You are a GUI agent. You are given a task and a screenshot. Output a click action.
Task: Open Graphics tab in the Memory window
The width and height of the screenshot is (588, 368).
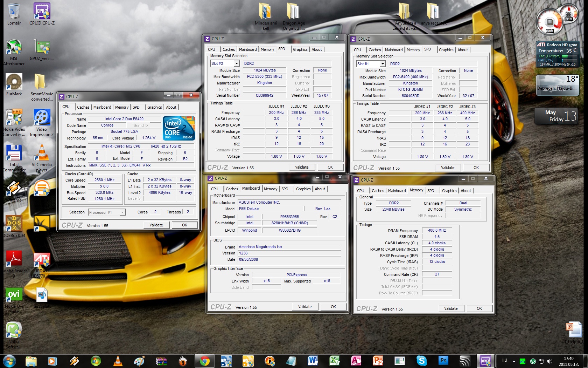click(449, 191)
